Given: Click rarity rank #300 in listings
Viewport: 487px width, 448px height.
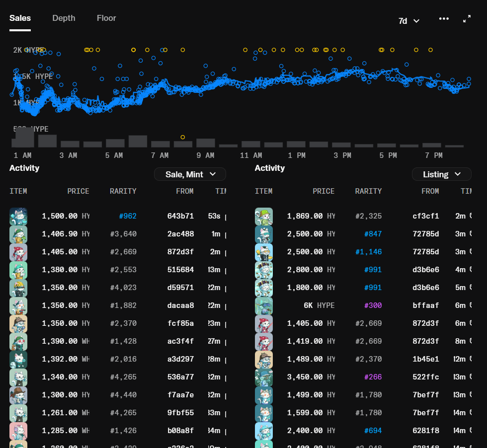Looking at the screenshot, I should click(x=373, y=306).
